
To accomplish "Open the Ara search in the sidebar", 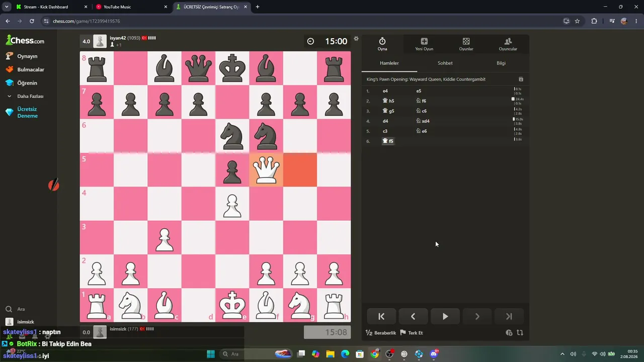I will (x=15, y=309).
